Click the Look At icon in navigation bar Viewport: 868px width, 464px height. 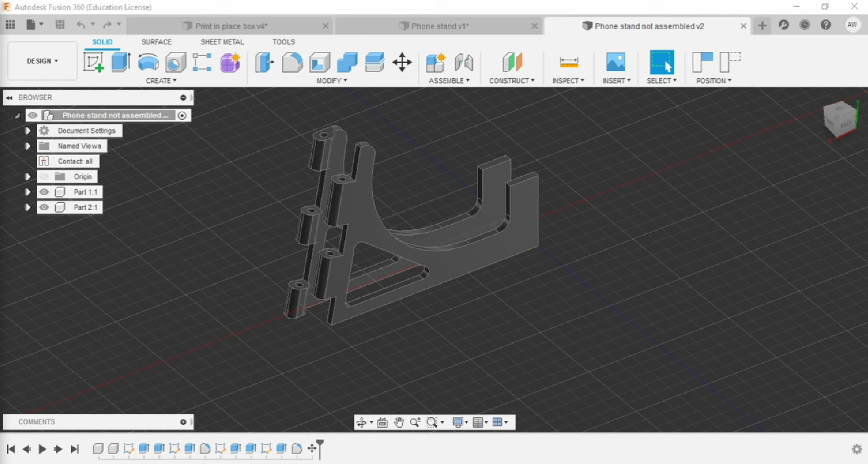pyautogui.click(x=383, y=422)
